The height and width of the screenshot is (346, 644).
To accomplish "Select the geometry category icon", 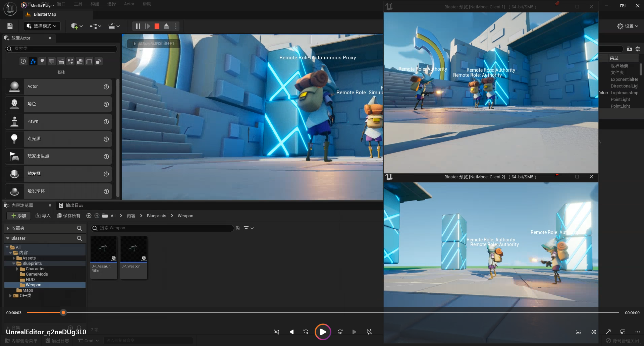I will (x=80, y=61).
